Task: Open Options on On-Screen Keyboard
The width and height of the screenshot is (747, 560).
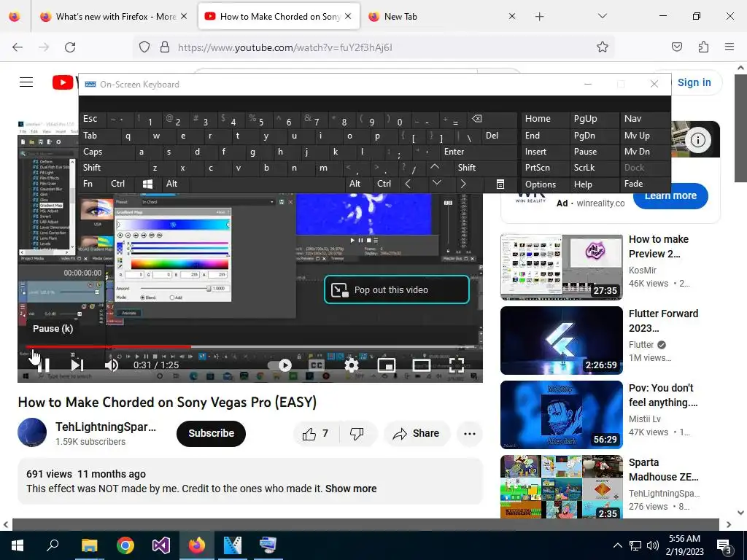Action: [x=545, y=184]
